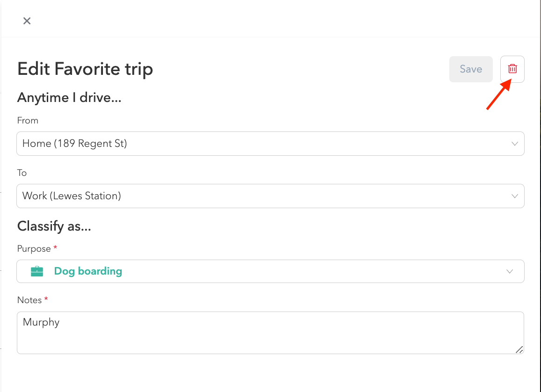Click the Purpose field label
The width and height of the screenshot is (541, 392).
tap(34, 249)
